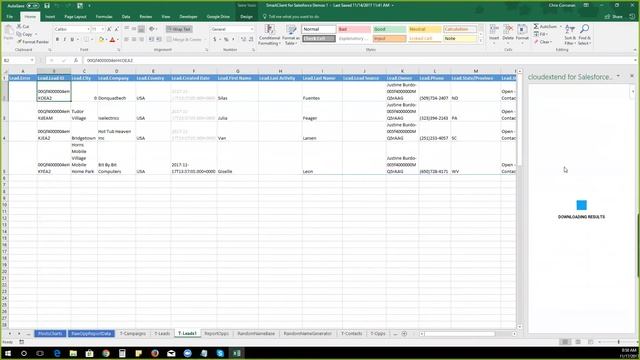Open the File tab
This screenshot has height=360, width=640.
(10, 17)
